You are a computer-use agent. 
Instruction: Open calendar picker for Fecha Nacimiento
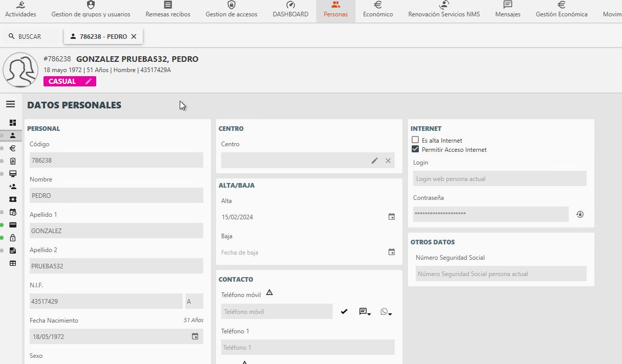click(x=195, y=336)
